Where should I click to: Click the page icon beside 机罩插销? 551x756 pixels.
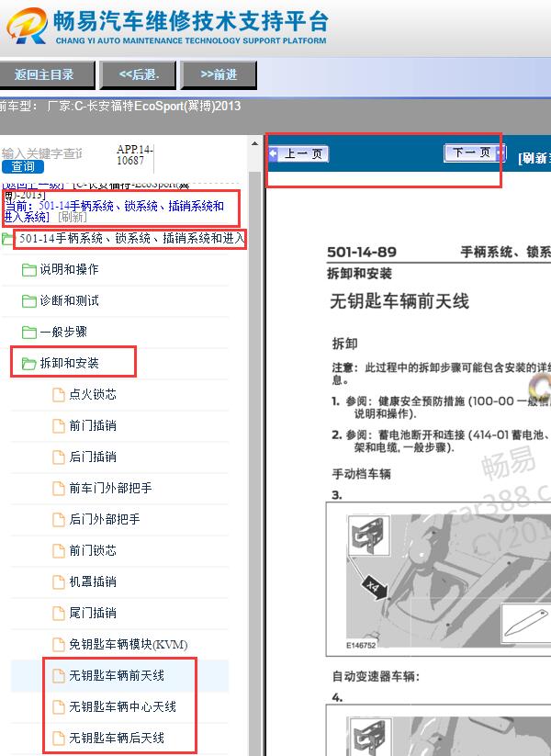point(59,582)
